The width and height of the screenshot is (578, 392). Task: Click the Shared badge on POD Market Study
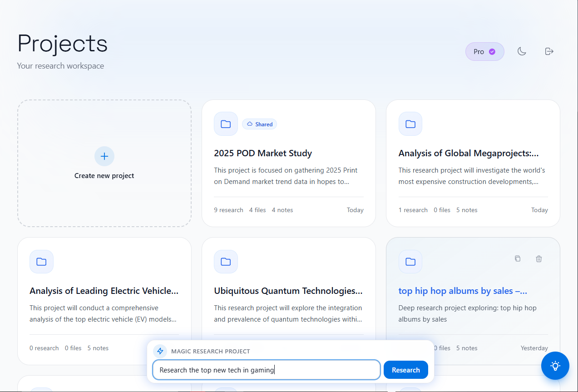click(259, 124)
